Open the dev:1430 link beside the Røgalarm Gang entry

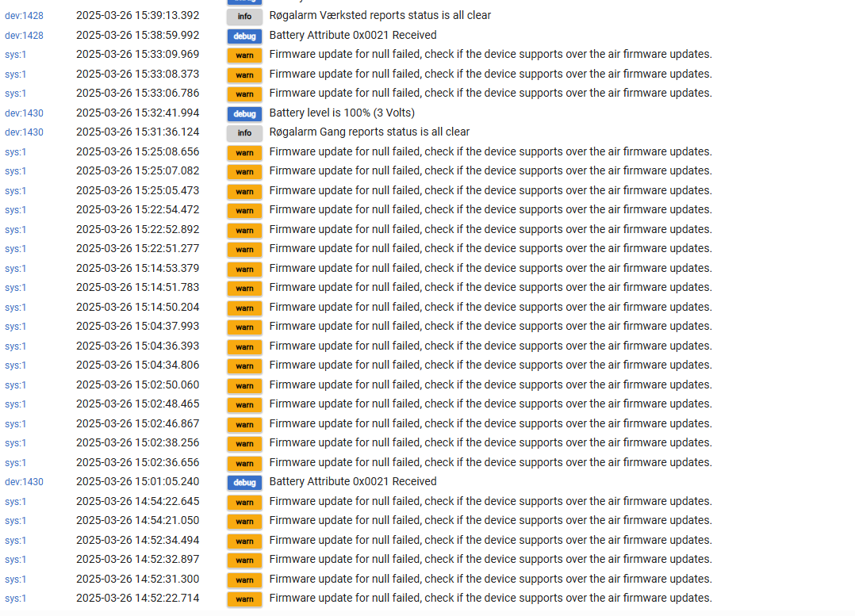[24, 132]
